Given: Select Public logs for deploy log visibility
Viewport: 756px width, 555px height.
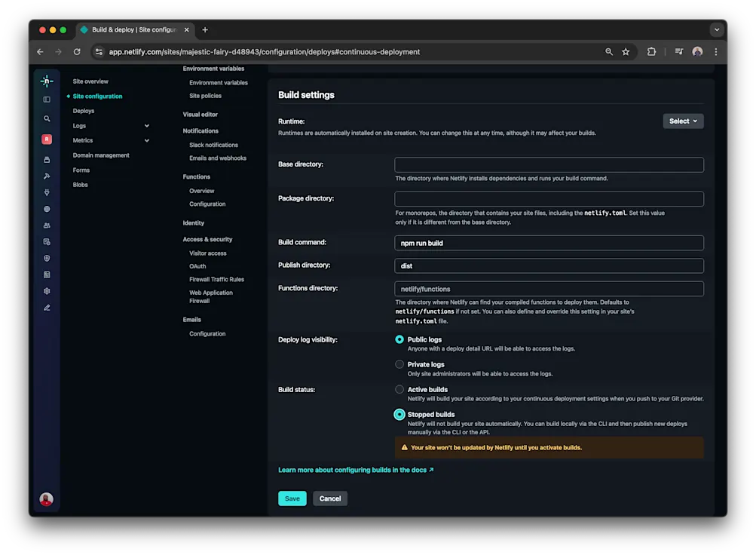Looking at the screenshot, I should pos(399,339).
